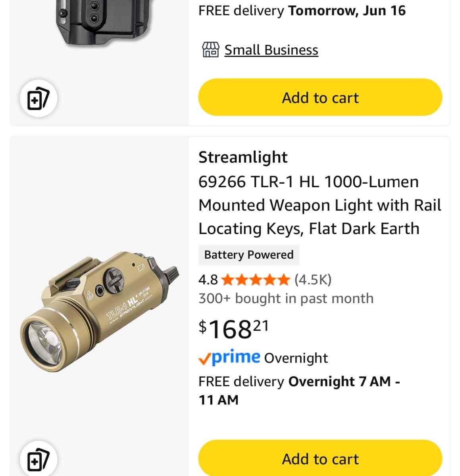Tap the Battery Powered tag
This screenshot has height=476, width=460.
pos(249,255)
